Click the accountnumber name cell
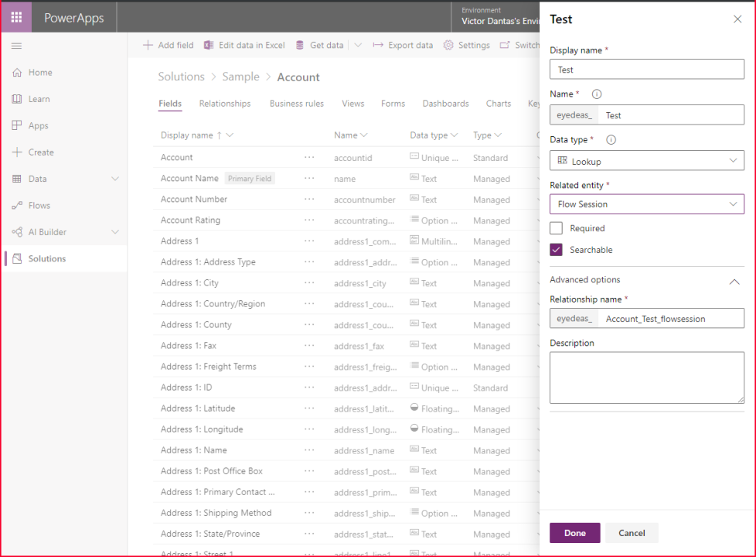 (x=365, y=200)
